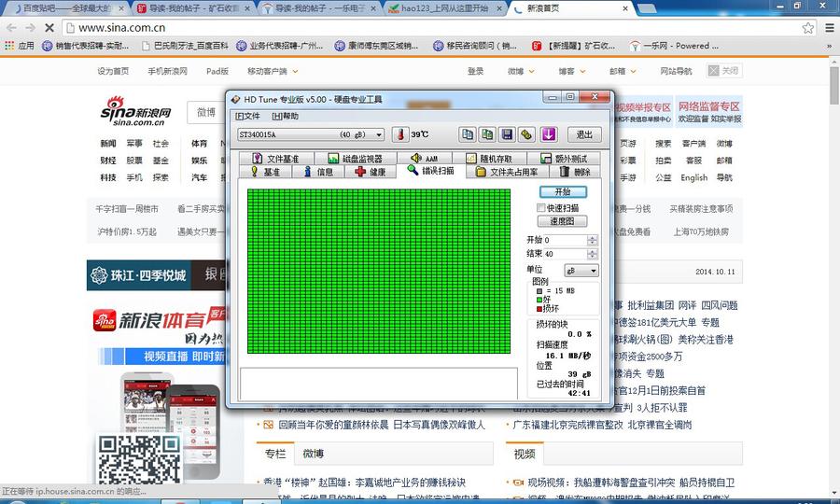Click the bookmarks bar overflow chevron
This screenshot has height=504, width=840.
tap(830, 47)
